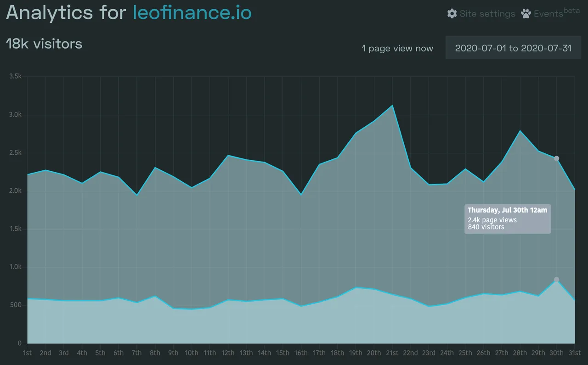Click the 31st x-axis label
Screen dimensions: 588x365
574,353
